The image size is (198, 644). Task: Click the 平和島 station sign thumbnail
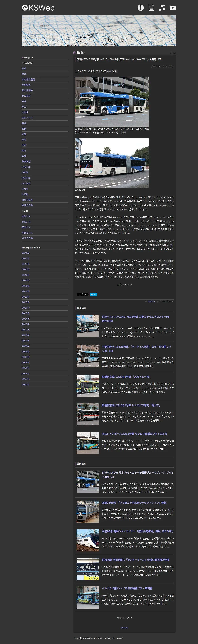[88, 569]
